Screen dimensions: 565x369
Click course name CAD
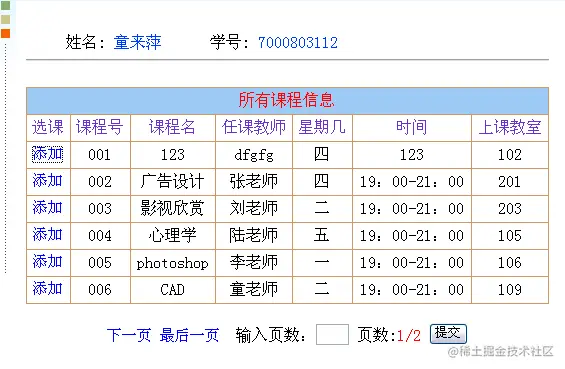[x=172, y=290]
